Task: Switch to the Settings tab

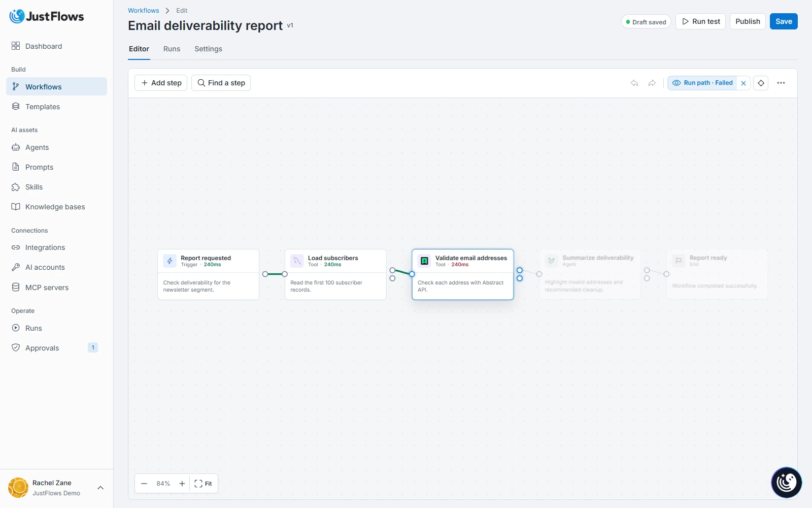Action: [208, 49]
